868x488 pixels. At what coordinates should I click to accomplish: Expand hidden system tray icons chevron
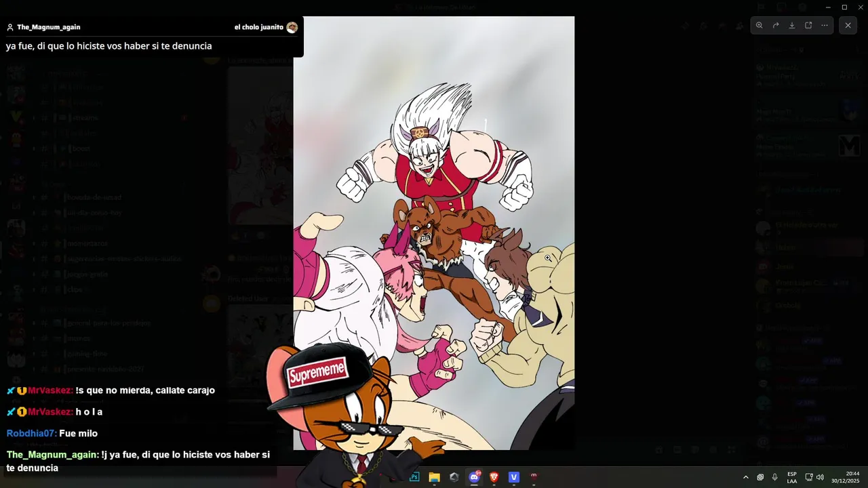click(x=746, y=477)
